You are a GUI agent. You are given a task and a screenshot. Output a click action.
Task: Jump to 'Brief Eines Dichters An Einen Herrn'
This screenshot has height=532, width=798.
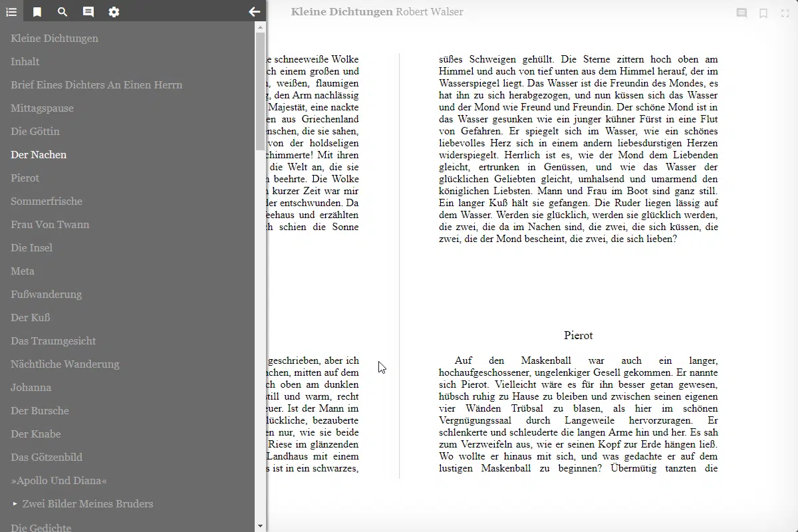click(x=96, y=84)
